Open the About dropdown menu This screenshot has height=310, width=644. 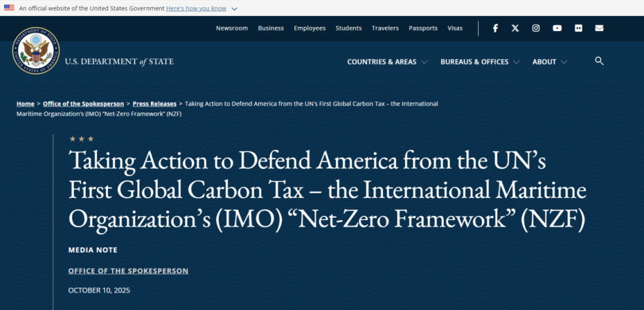549,62
